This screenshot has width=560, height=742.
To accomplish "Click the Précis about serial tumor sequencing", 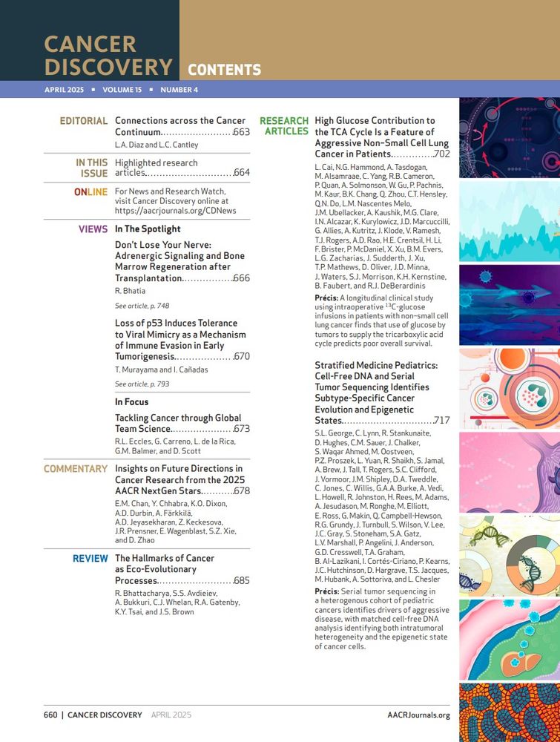I will point(382,619).
